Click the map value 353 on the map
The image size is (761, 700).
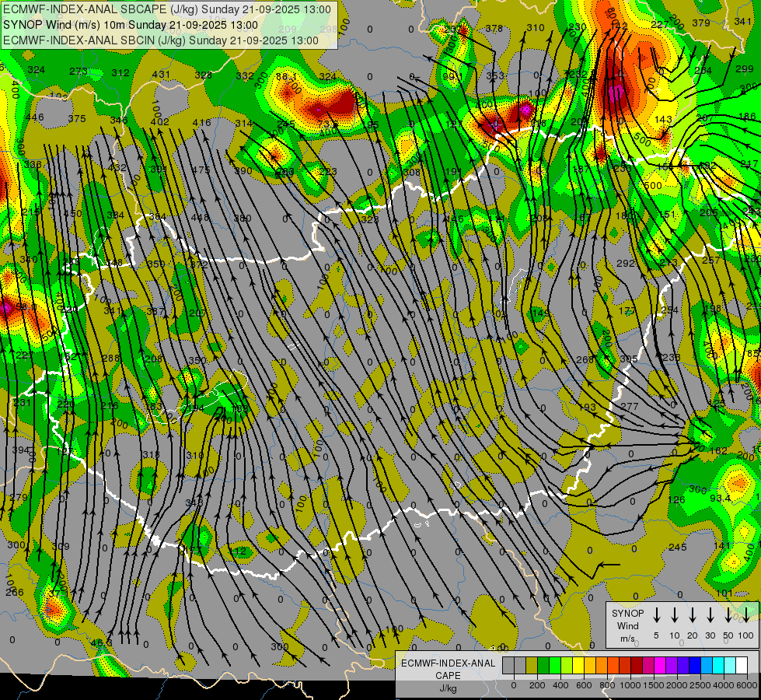pyautogui.click(x=495, y=75)
